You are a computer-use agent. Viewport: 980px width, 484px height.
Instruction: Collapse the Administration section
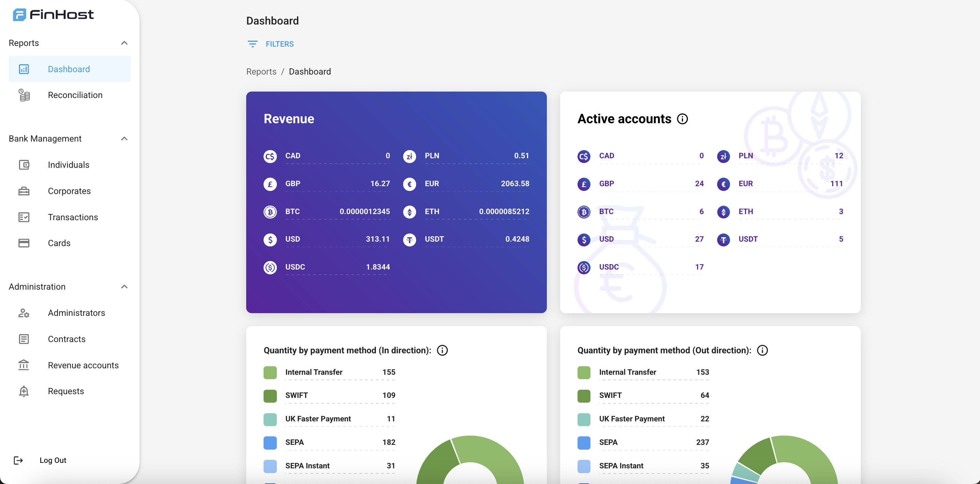(x=124, y=286)
